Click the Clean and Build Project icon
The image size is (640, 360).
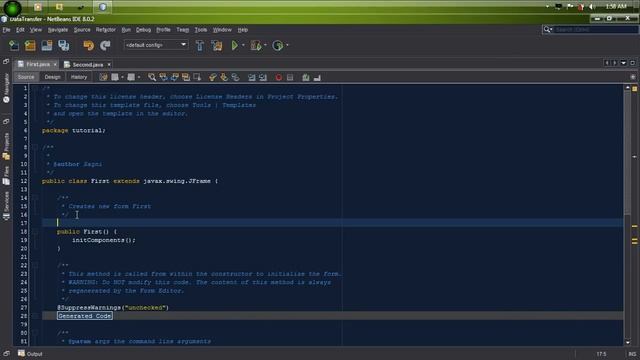point(217,45)
